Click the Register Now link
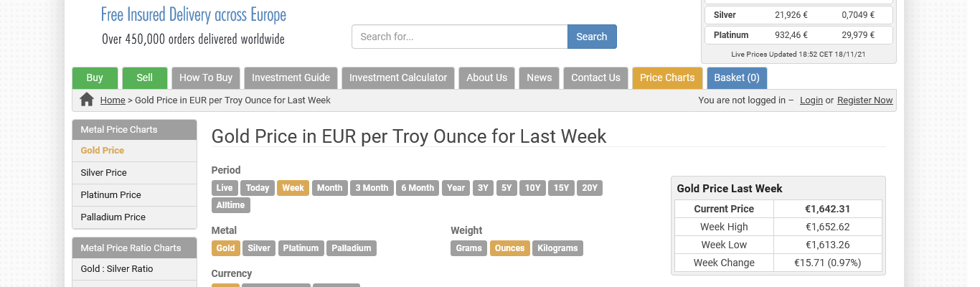980x287 pixels. 864,100
